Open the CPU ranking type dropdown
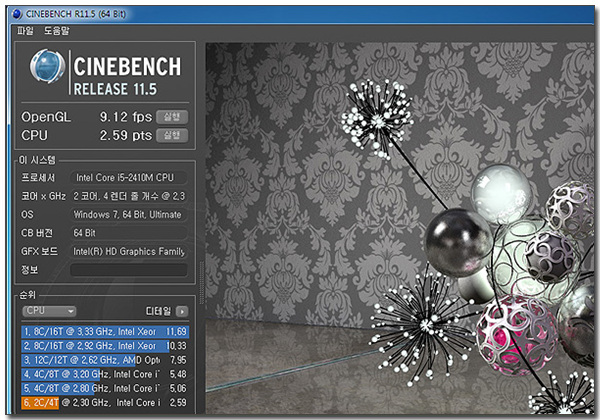Viewport: 600px width, 420px height. [x=49, y=311]
